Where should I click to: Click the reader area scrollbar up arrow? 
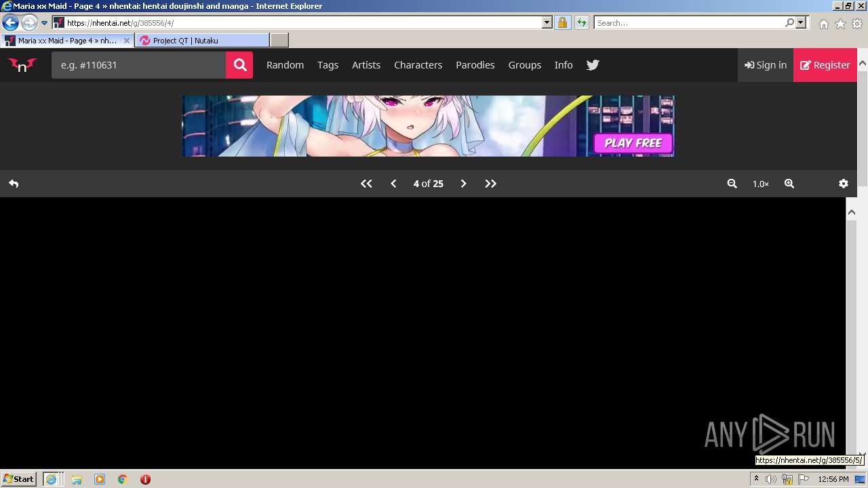click(852, 212)
